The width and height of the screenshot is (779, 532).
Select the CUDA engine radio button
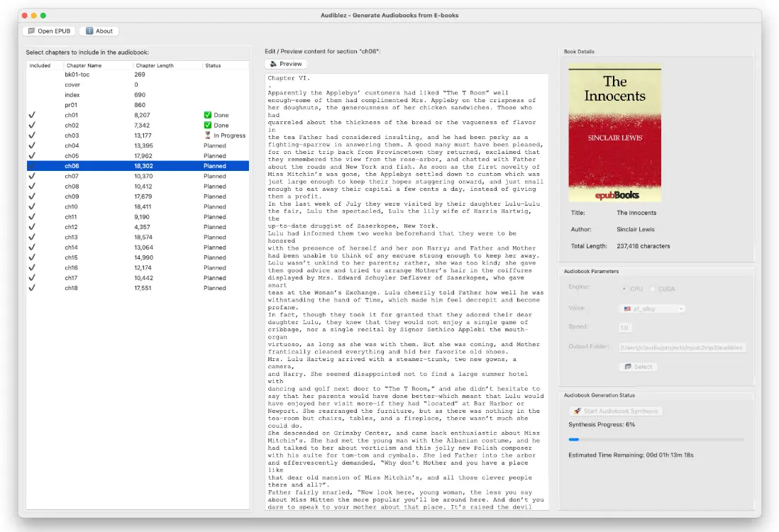click(x=653, y=289)
